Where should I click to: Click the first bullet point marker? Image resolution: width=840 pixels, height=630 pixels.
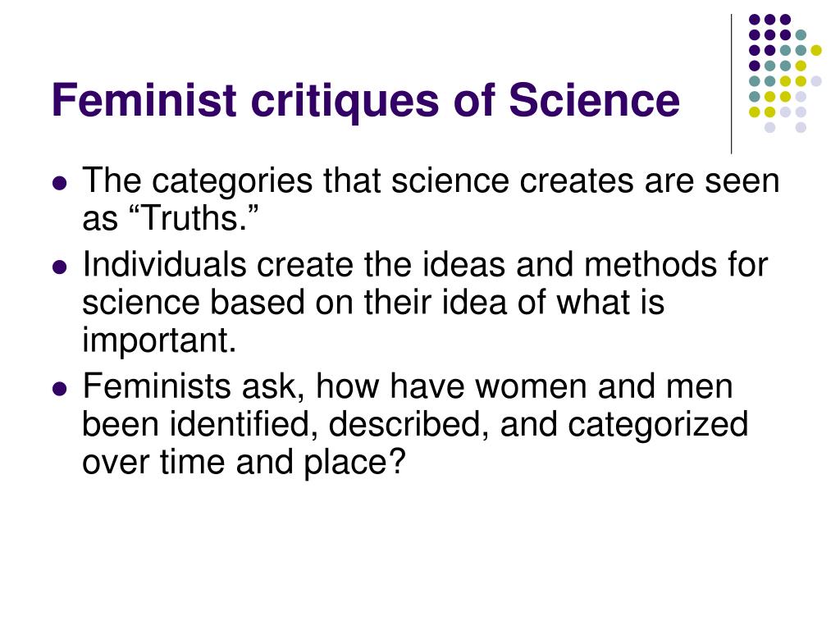[60, 184]
